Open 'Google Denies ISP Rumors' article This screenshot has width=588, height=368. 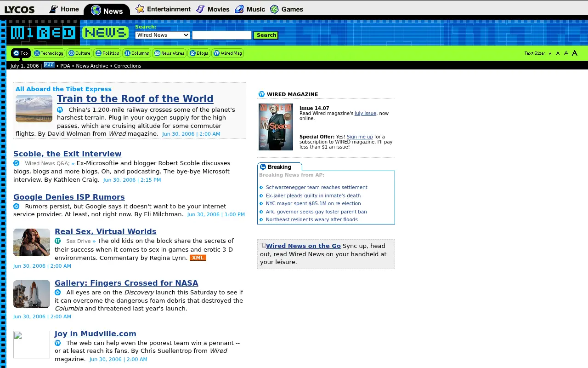69,197
